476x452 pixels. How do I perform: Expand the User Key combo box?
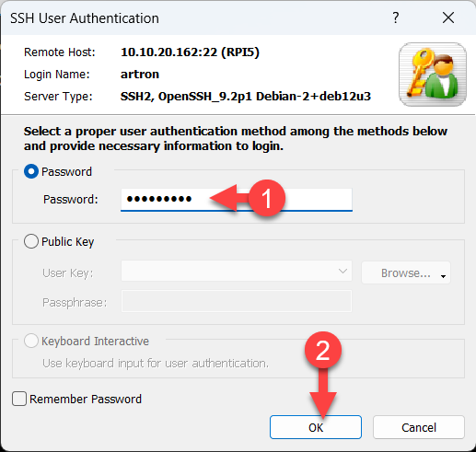(237, 271)
